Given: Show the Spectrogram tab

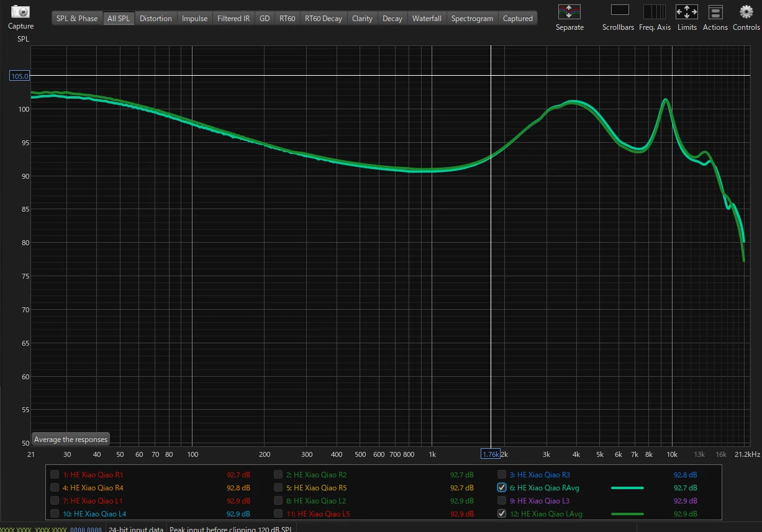Looking at the screenshot, I should pos(473,19).
